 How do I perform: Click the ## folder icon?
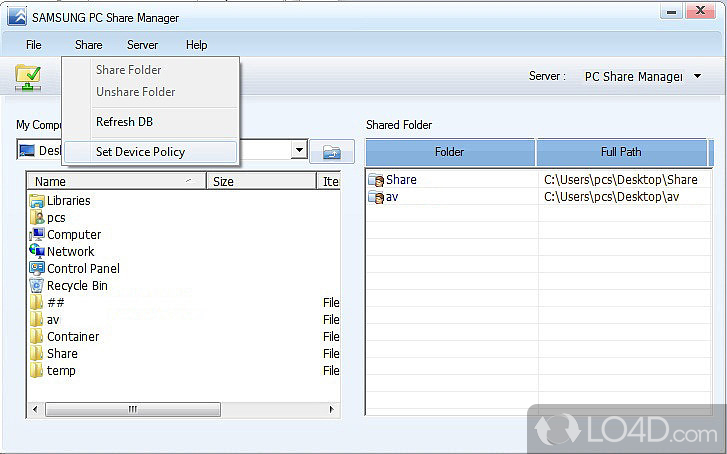coord(37,302)
